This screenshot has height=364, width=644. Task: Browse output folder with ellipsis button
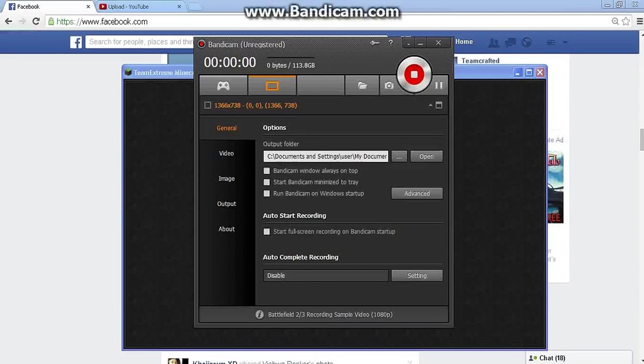click(399, 156)
